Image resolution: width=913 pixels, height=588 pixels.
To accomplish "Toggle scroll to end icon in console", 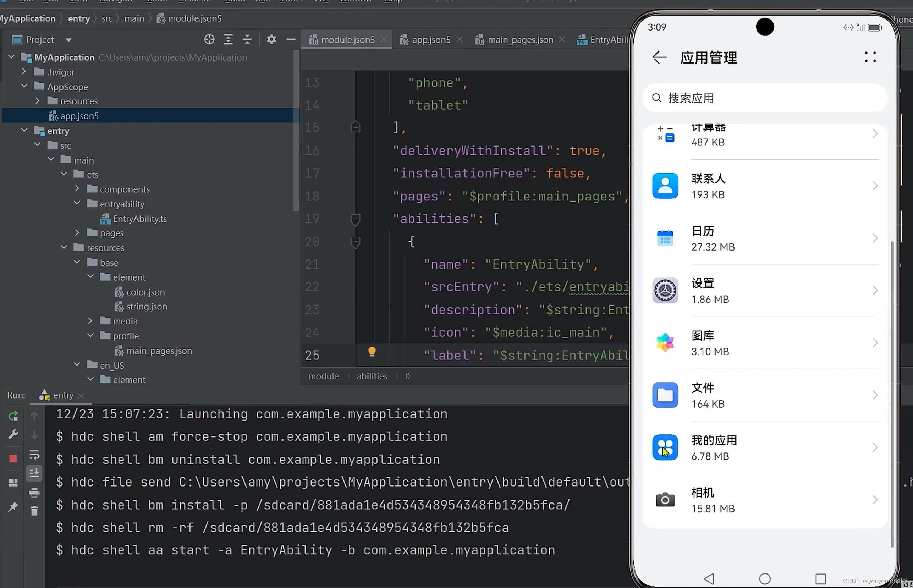I will (x=34, y=473).
